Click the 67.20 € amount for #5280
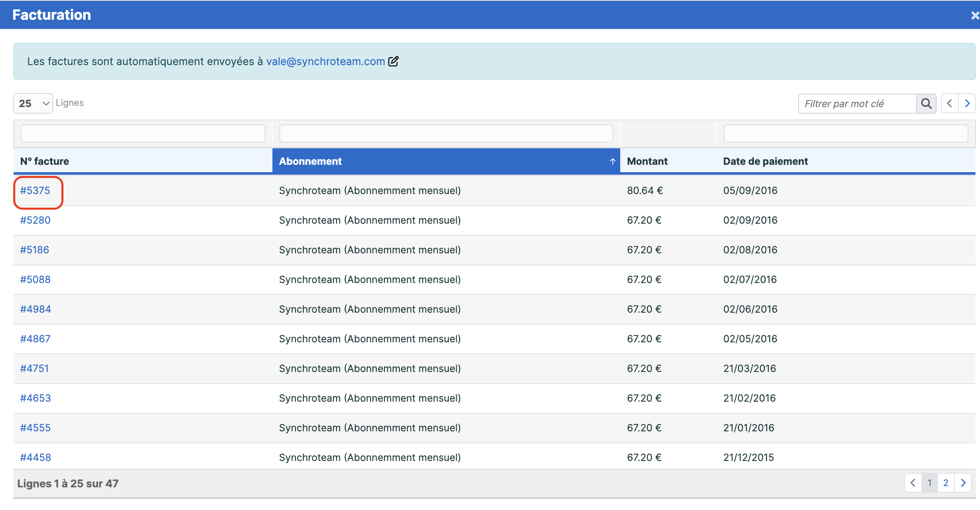980x510 pixels. click(644, 220)
